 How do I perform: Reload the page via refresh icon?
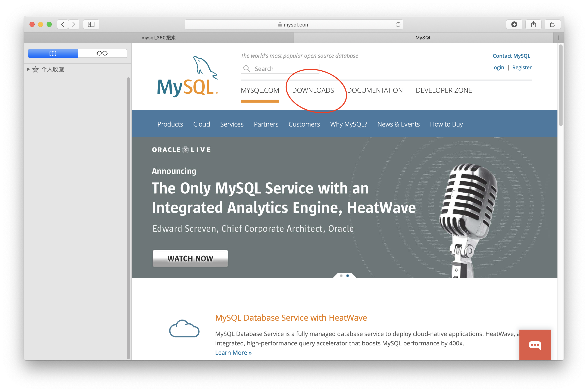pos(398,24)
